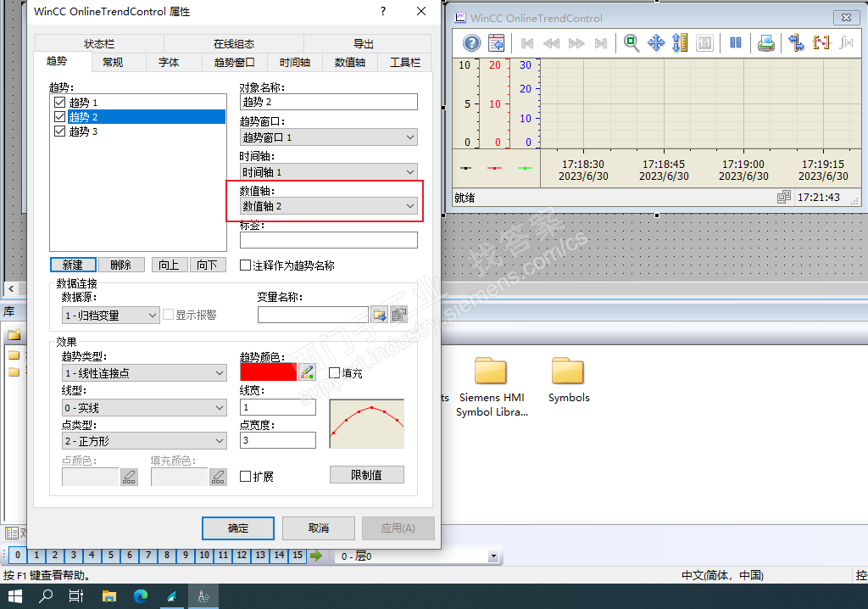Open trend color picker pencil icon
Screen dimensions: 868x609
coord(307,372)
